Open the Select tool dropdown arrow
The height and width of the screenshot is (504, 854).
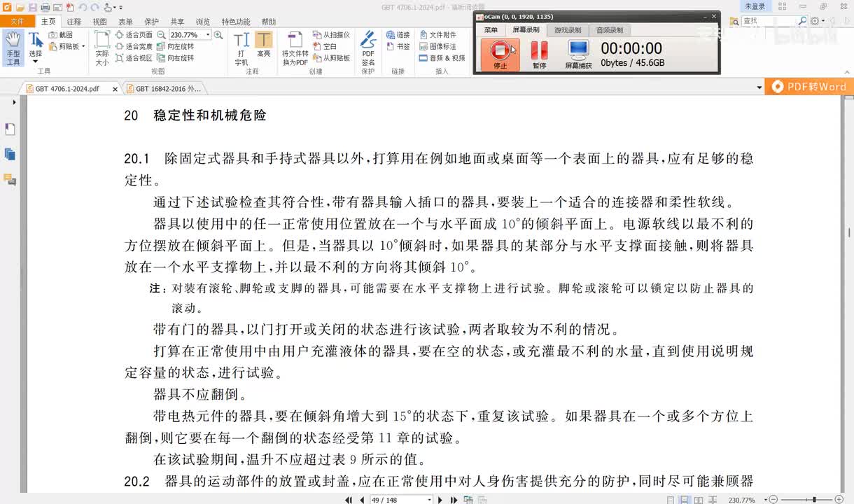point(35,62)
